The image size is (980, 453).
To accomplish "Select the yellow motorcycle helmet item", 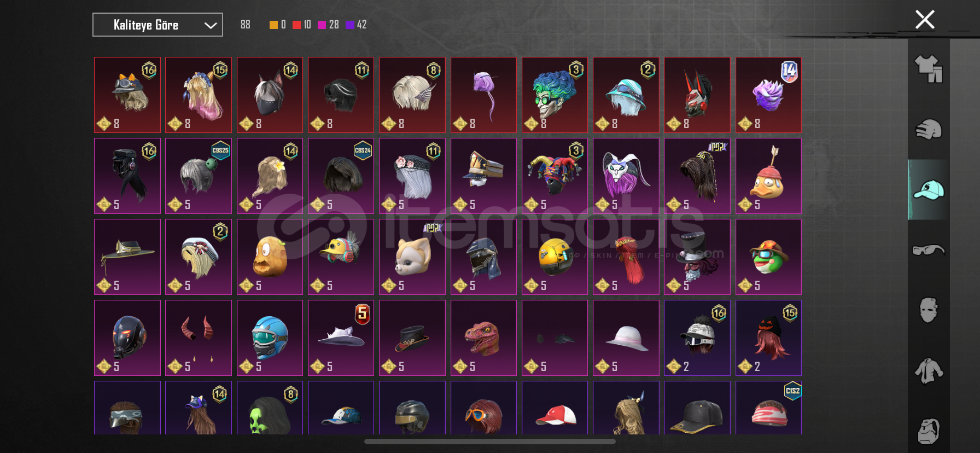I will 555,257.
